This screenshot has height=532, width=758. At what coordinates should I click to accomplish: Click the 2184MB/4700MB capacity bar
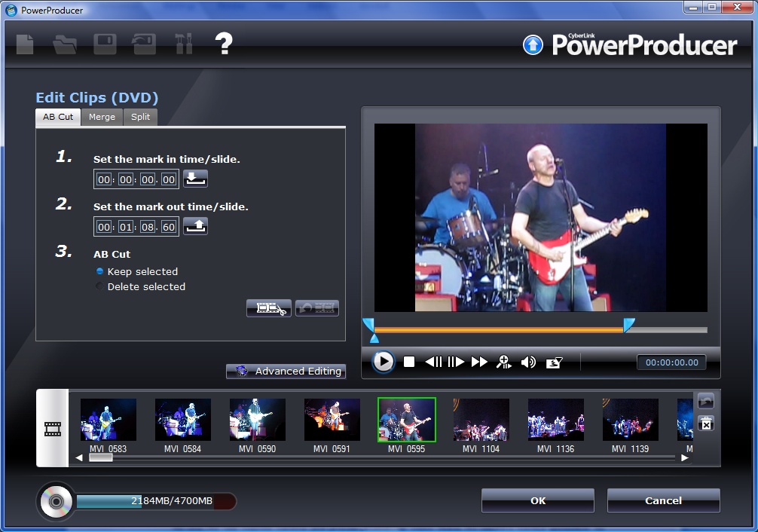pyautogui.click(x=156, y=501)
